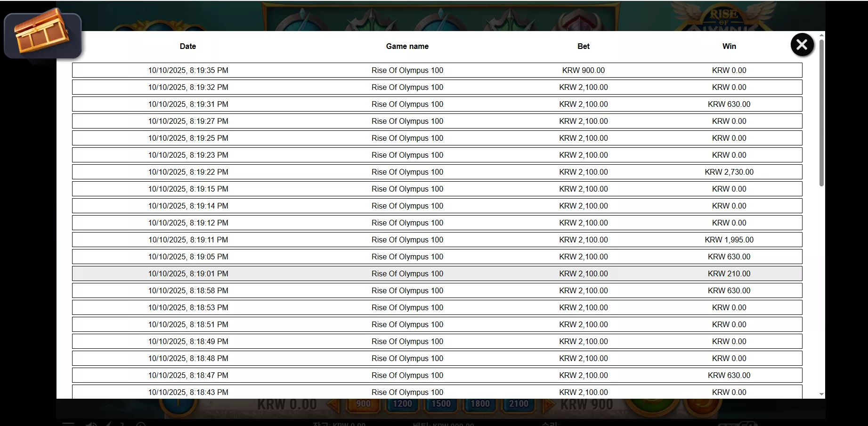The height and width of the screenshot is (426, 868).
Task: Click the Game name column header
Action: [x=407, y=46]
